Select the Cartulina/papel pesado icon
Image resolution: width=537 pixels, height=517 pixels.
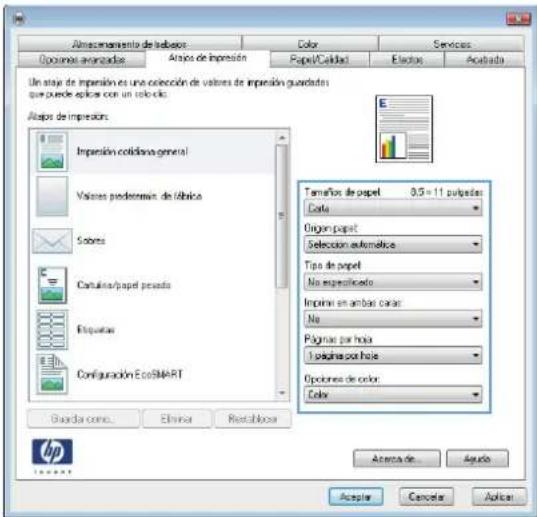pyautogui.click(x=52, y=285)
